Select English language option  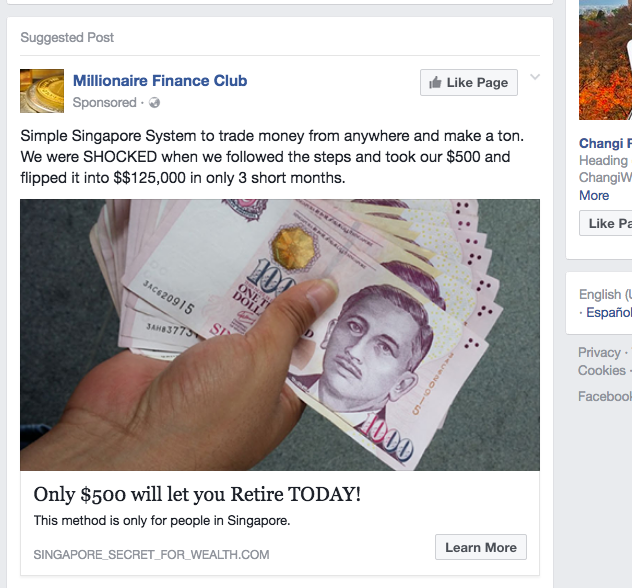(605, 294)
